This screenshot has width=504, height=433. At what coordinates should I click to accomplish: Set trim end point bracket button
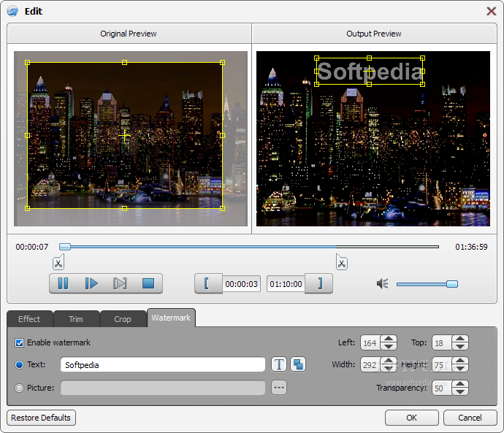pyautogui.click(x=318, y=283)
